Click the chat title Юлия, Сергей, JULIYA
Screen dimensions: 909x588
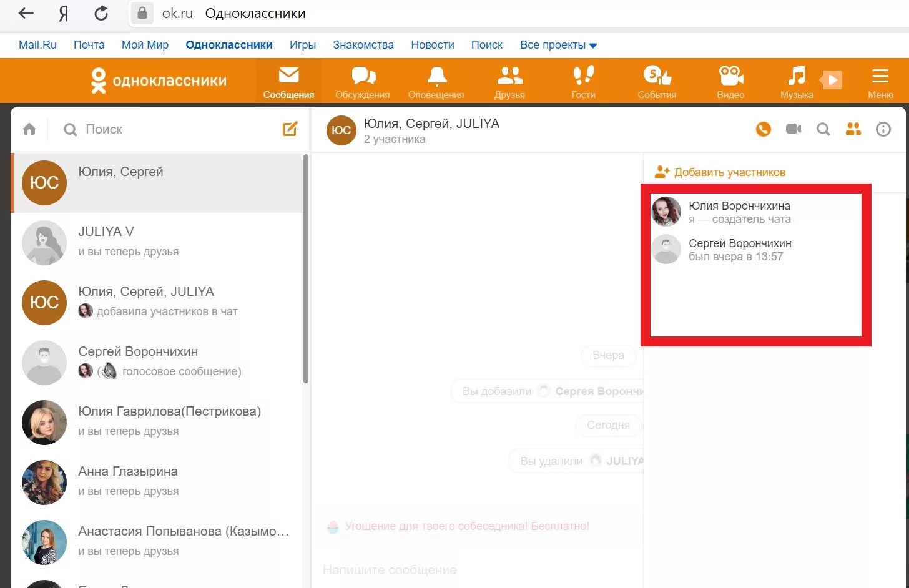(x=431, y=124)
